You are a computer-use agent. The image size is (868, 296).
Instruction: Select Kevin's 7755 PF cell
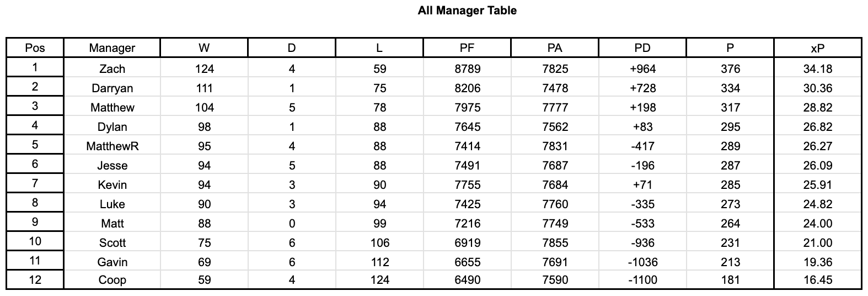coord(467,185)
